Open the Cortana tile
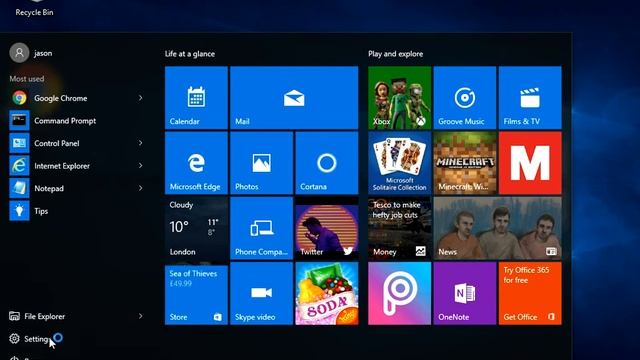The width and height of the screenshot is (640, 360). click(327, 163)
